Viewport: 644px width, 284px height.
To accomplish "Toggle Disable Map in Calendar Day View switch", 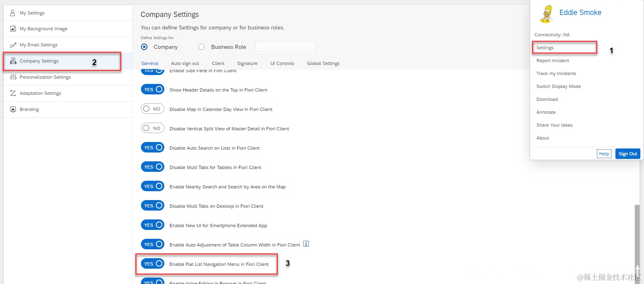I will 153,109.
